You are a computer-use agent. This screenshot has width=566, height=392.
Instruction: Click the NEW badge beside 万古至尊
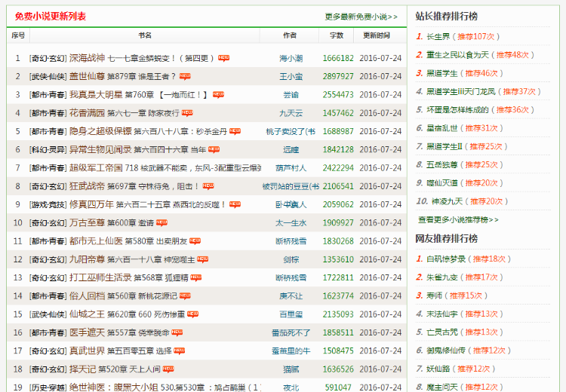tap(161, 223)
